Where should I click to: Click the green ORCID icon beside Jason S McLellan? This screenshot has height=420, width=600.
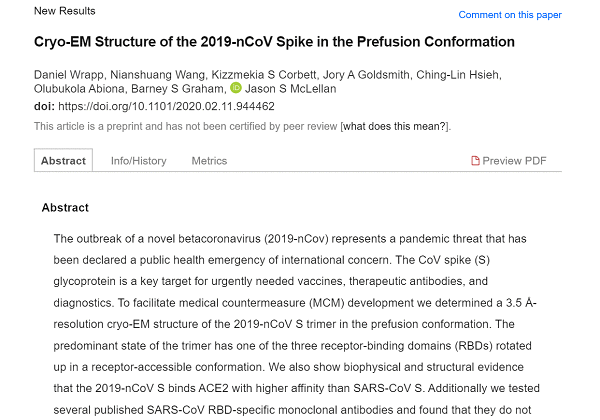point(236,88)
